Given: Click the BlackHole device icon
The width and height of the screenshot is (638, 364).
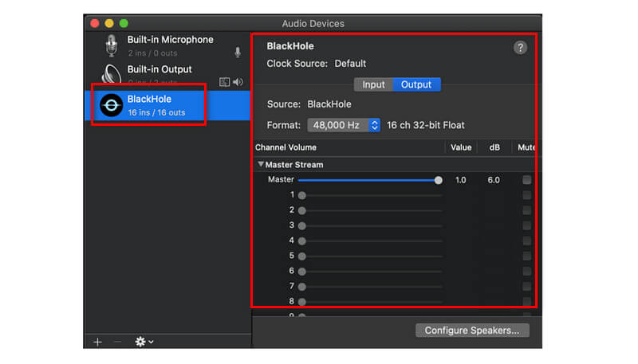Looking at the screenshot, I should click(109, 105).
